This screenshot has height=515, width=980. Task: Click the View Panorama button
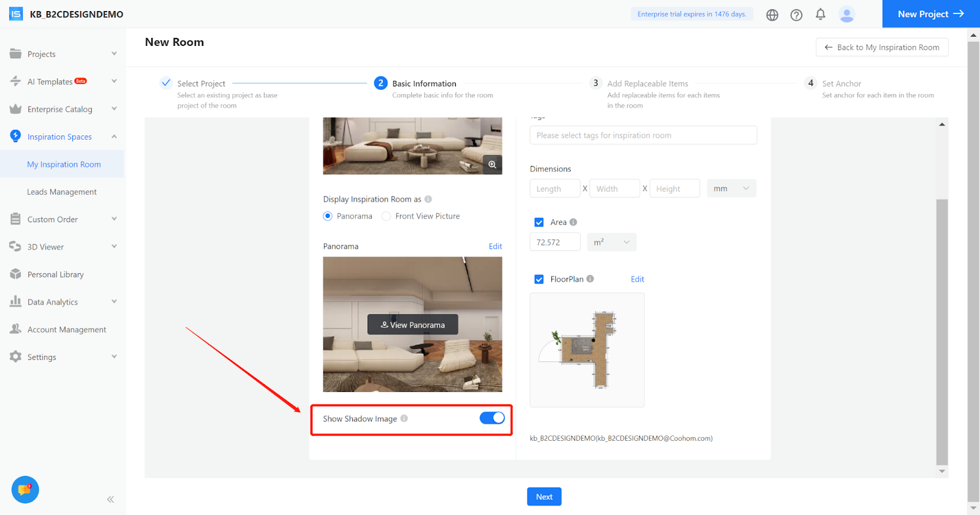point(412,325)
